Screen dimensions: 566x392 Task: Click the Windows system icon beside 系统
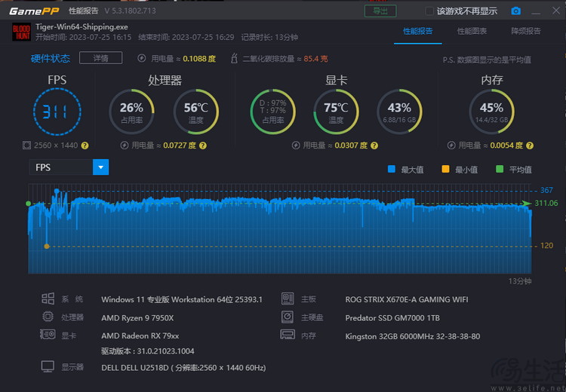click(x=48, y=299)
